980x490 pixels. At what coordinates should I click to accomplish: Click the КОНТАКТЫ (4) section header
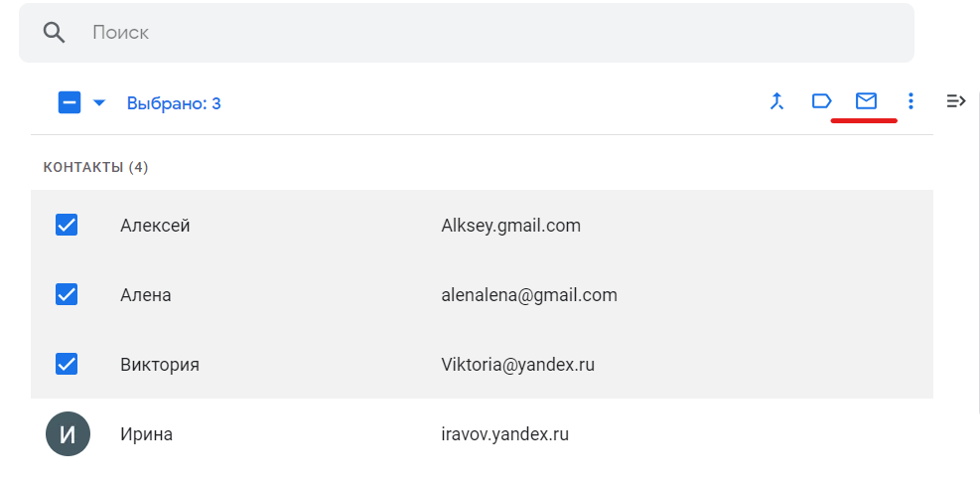95,167
